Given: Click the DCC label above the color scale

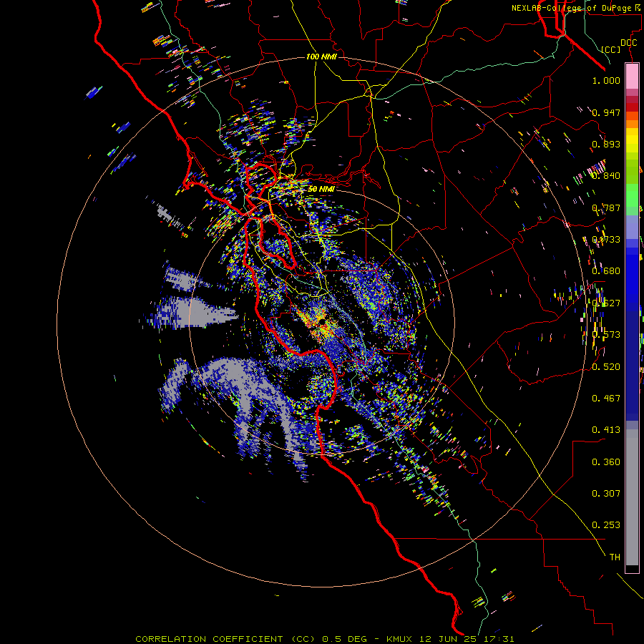Looking at the screenshot, I should point(628,43).
